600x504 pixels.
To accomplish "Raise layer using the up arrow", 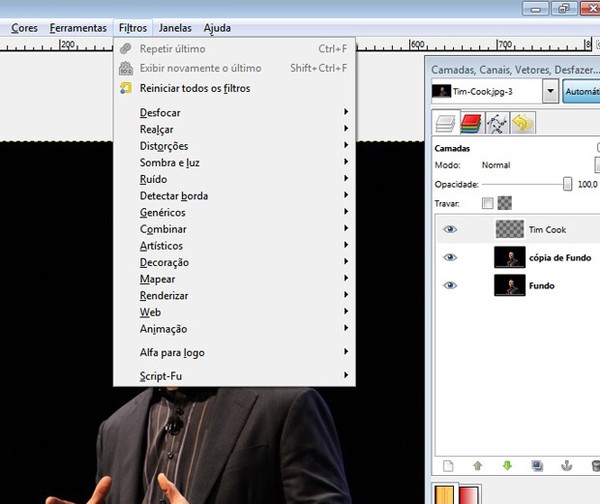I will coord(478,465).
